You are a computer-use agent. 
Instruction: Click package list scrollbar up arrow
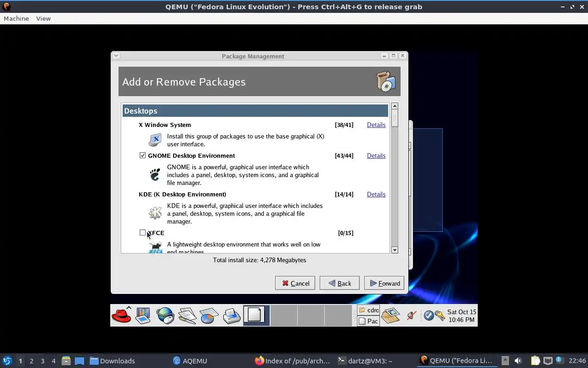[x=395, y=106]
